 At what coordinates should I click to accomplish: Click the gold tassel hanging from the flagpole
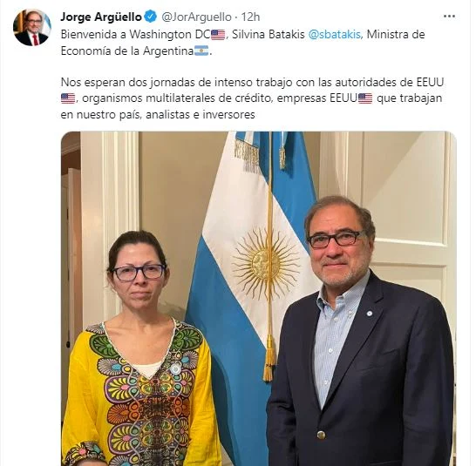tap(269, 357)
